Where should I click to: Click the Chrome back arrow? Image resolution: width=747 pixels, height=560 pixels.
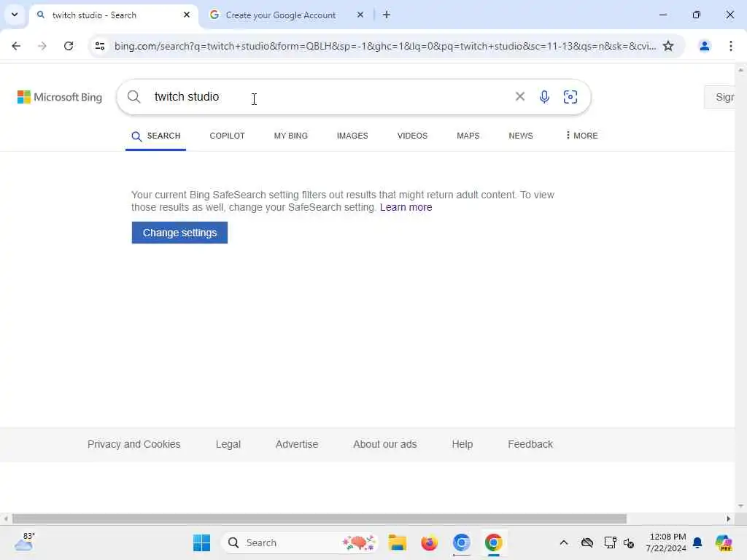coord(16,46)
